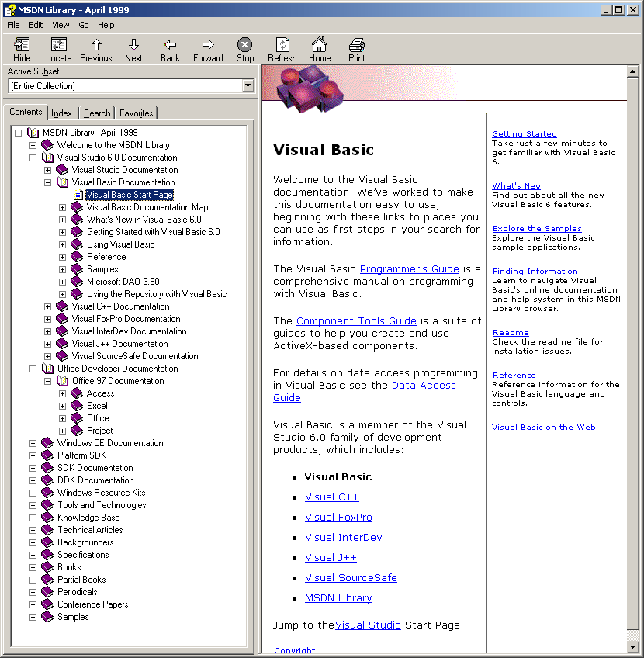This screenshot has width=644, height=658.
Task: Click the Platform SDK book icon
Action: (47, 455)
